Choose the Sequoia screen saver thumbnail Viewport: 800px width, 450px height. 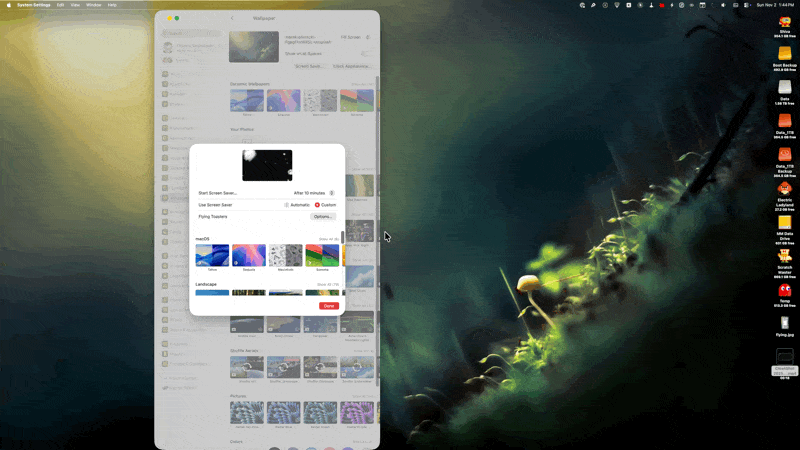[x=250, y=255]
